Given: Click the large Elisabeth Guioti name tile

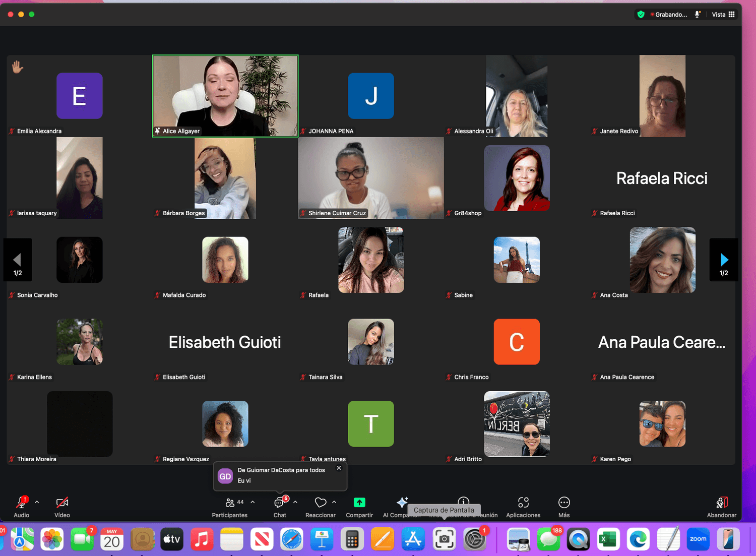Looking at the screenshot, I should click(x=225, y=342).
